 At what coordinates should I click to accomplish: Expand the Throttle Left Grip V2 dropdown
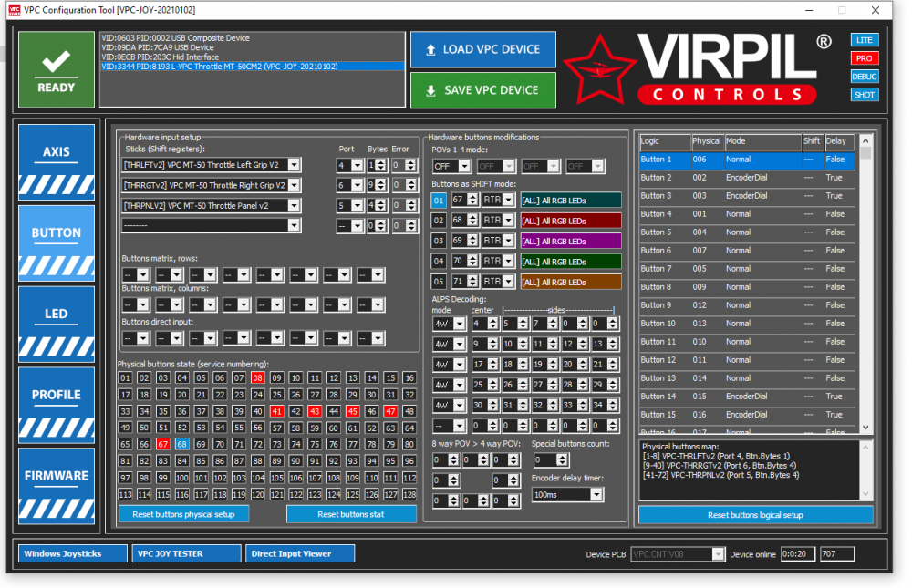coord(294,166)
